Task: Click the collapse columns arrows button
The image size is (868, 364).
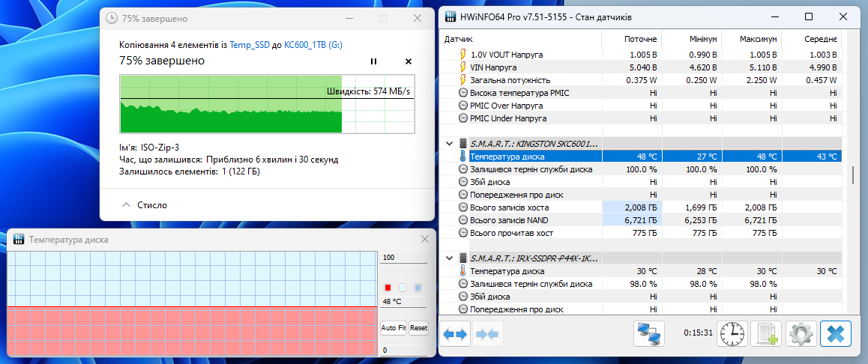Action: [487, 334]
